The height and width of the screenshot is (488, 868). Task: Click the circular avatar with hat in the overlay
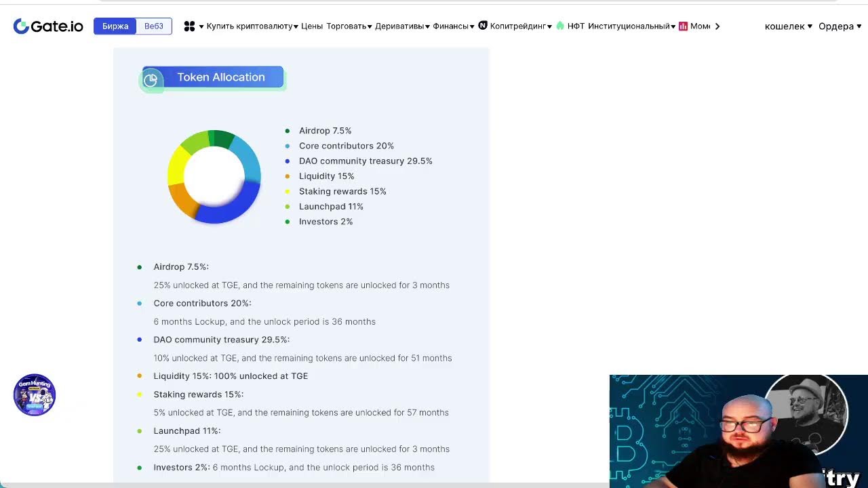tap(806, 413)
